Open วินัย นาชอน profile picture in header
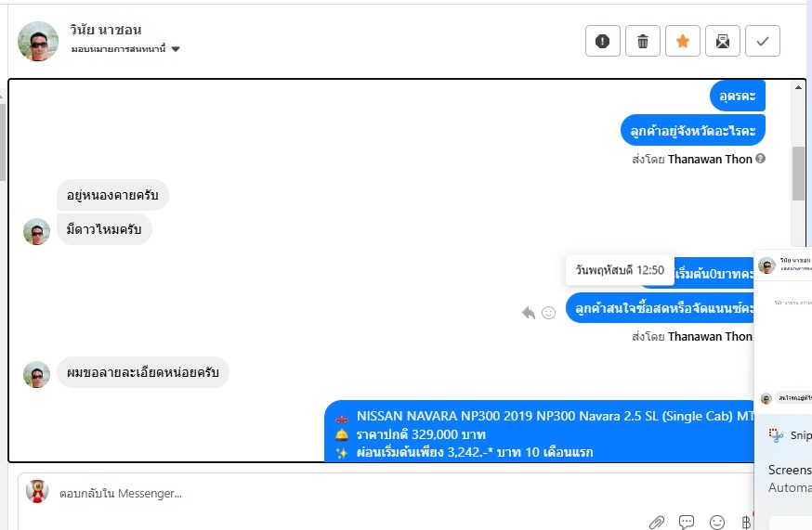The width and height of the screenshot is (812, 530). point(38,42)
